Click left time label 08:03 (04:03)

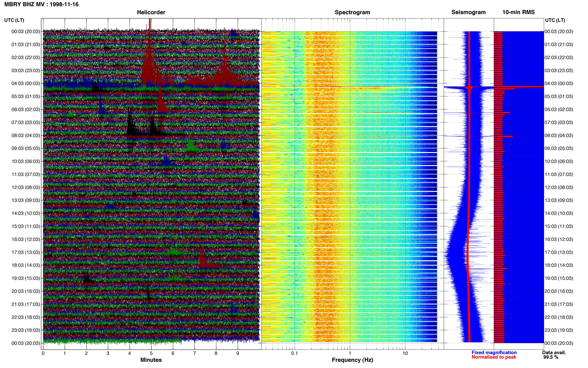click(x=26, y=135)
